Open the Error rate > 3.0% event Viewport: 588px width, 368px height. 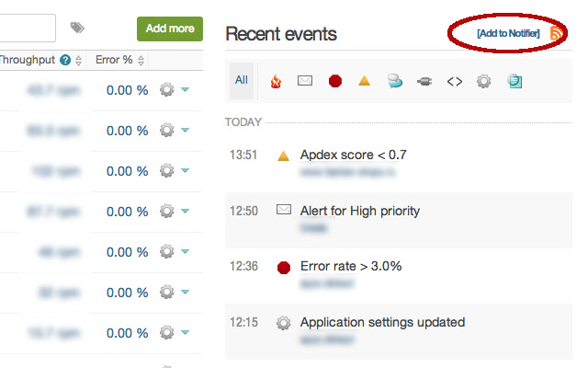coord(351,266)
